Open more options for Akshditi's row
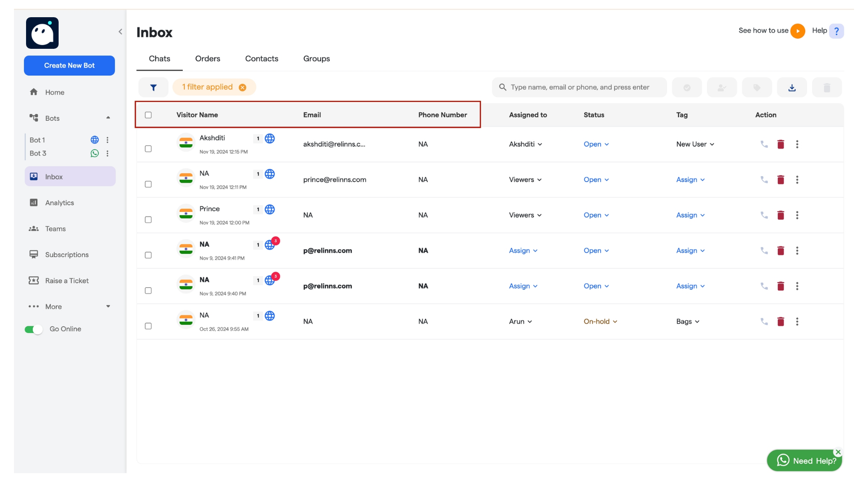This screenshot has width=868, height=502. (x=797, y=144)
